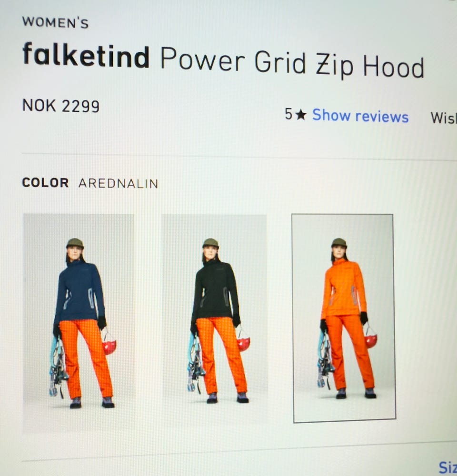This screenshot has height=476, width=457.
Task: Click the WOMEN'S category label
Action: (x=55, y=22)
